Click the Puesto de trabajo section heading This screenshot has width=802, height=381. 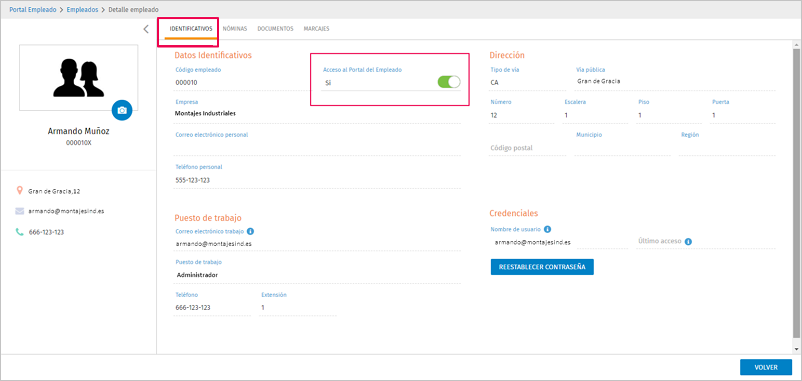(208, 218)
